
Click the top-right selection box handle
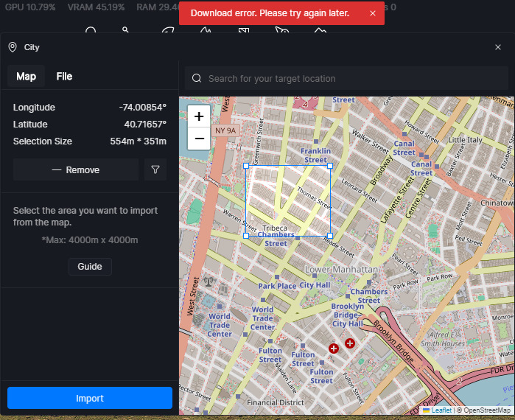[329, 166]
